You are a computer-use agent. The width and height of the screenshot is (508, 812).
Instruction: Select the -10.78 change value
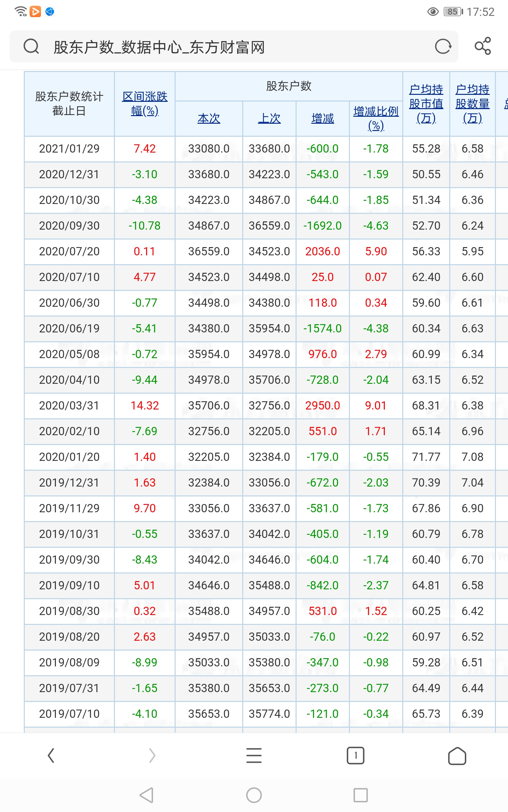144,226
